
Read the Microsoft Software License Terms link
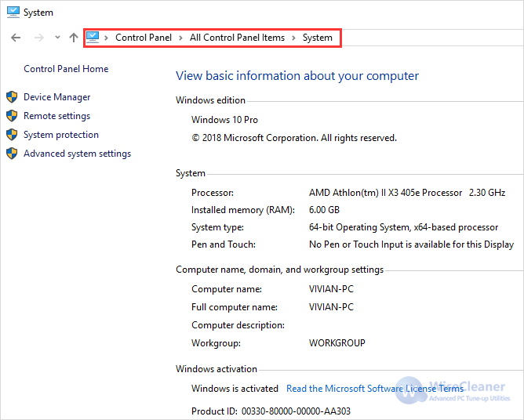pos(375,389)
